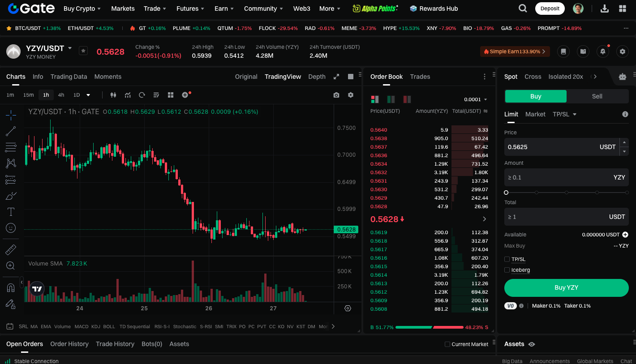This screenshot has width=636, height=364.
Task: Toggle the magnet mode tool
Action: tap(11, 287)
